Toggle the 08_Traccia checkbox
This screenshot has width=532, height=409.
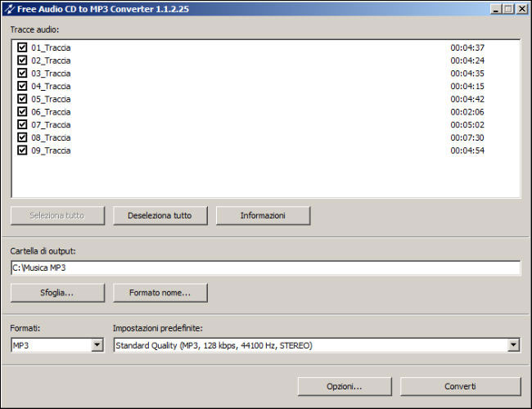pyautogui.click(x=22, y=137)
